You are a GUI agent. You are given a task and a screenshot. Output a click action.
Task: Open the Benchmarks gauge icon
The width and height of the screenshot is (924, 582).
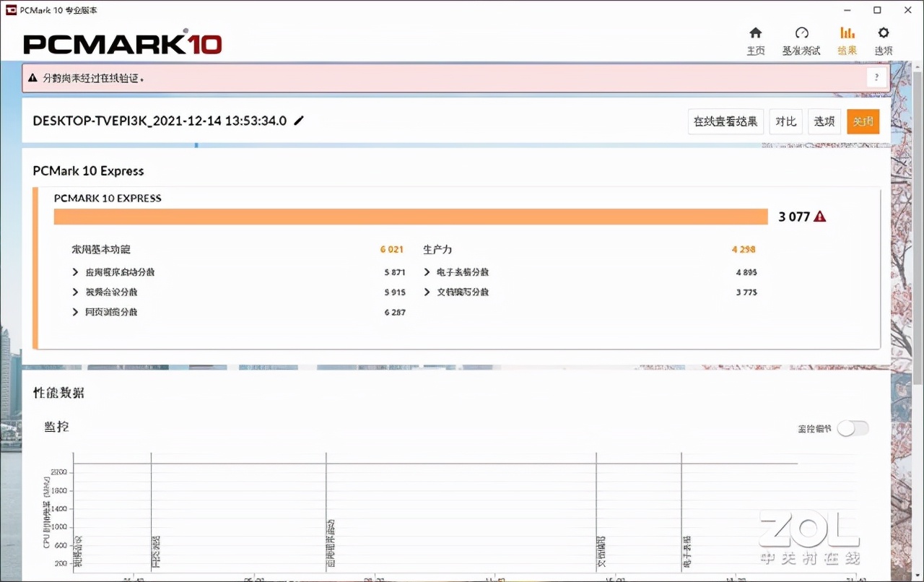click(801, 33)
